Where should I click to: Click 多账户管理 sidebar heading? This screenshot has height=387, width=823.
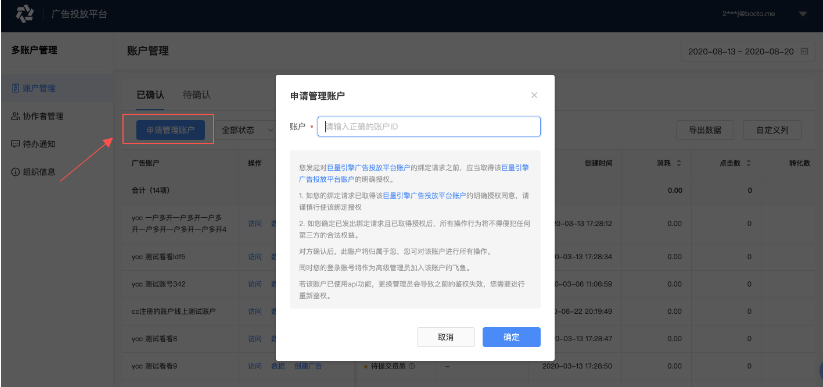(x=34, y=50)
